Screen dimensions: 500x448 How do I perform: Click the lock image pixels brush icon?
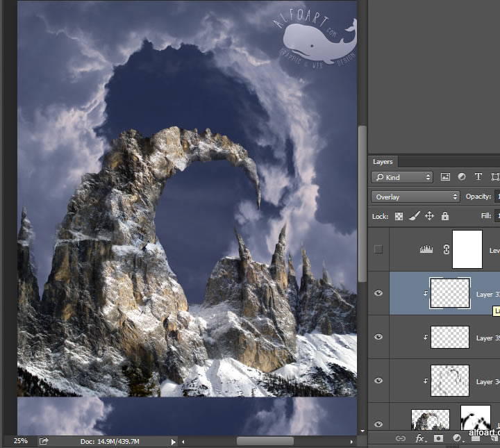(414, 216)
